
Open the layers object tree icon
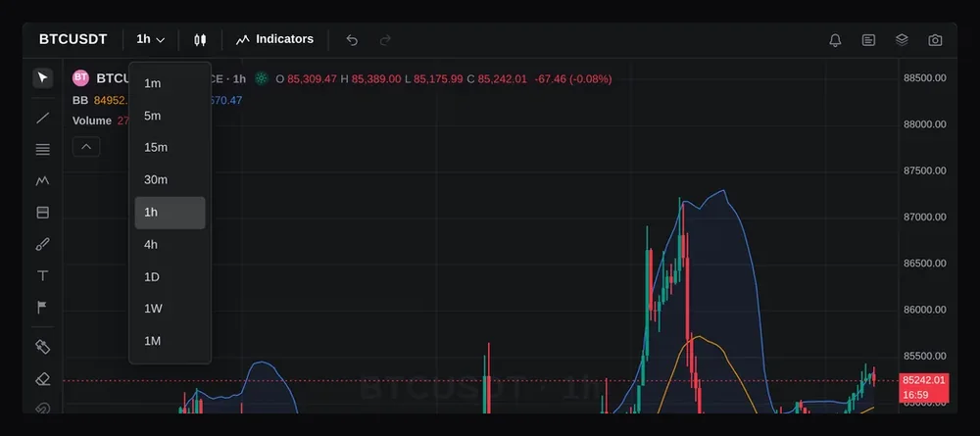click(x=902, y=40)
